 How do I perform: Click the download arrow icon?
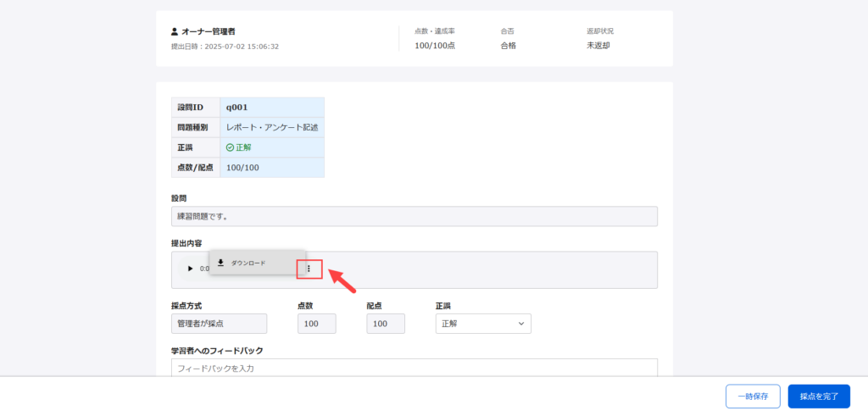point(220,262)
